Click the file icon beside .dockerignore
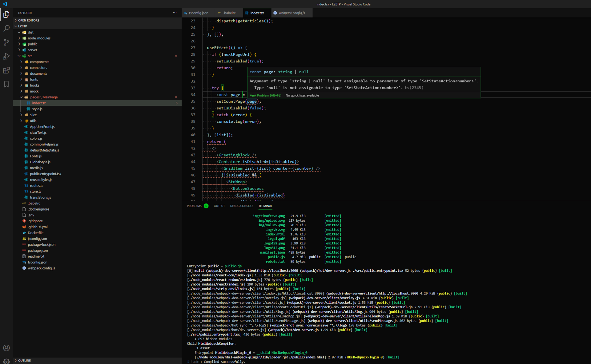Screen dimensions: 591x364 24,209
